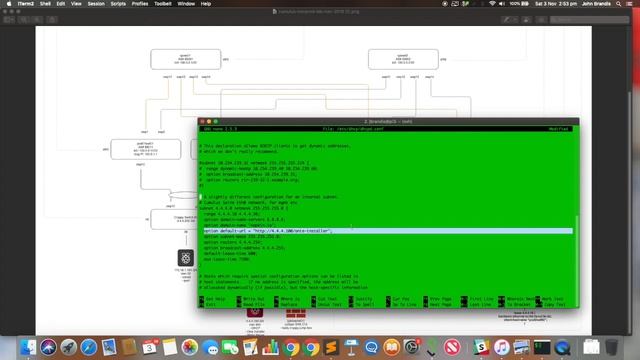Open red prohibition sign Dock icon
This screenshot has width=640, height=360.
click(x=452, y=347)
